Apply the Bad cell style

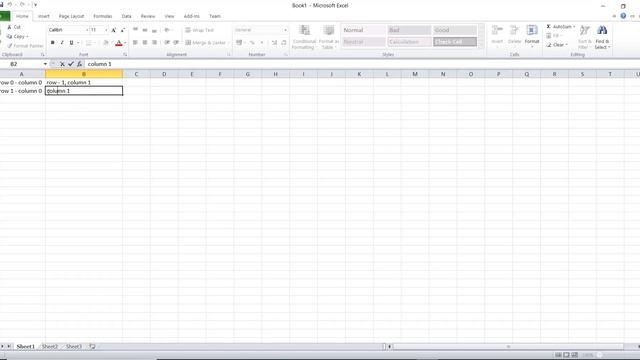coord(409,30)
